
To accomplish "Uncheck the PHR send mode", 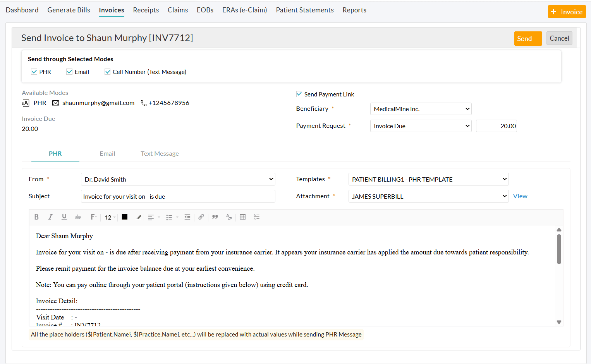I will tap(34, 72).
